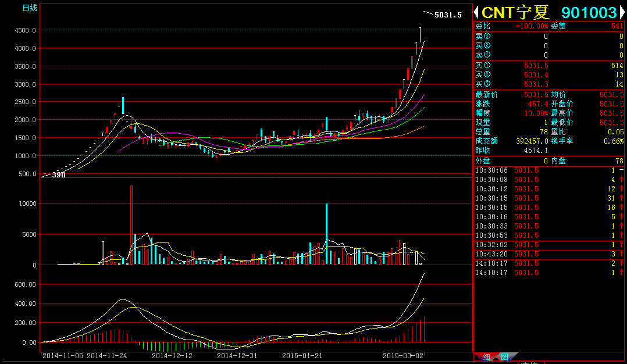This screenshot has width=627, height=364.
Task: Click the 600.00 MACD axis label
Action: tap(25, 284)
